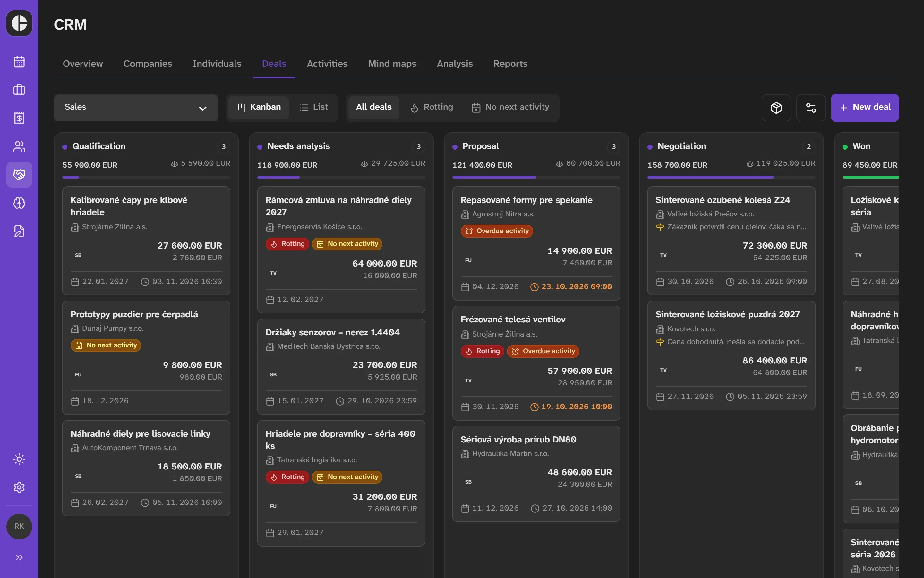Show All deals filter
The height and width of the screenshot is (578, 924).
click(374, 108)
